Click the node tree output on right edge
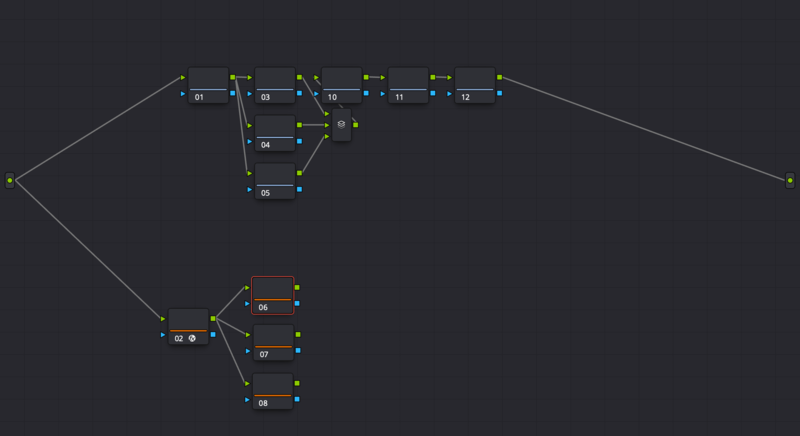Viewport: 800px width, 436px height. coord(790,180)
